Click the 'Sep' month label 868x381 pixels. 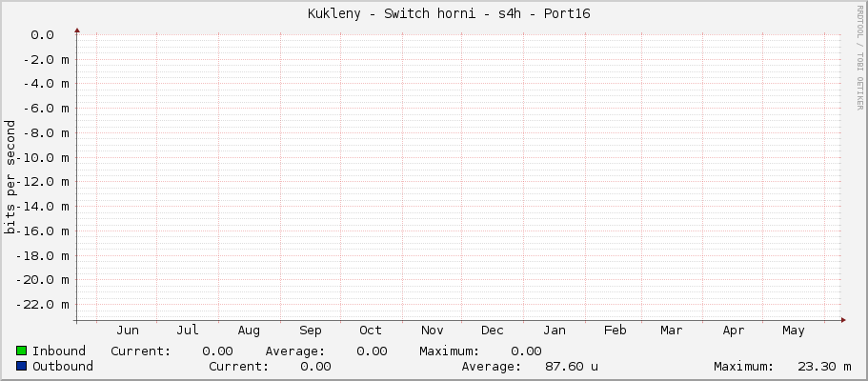pyautogui.click(x=310, y=331)
